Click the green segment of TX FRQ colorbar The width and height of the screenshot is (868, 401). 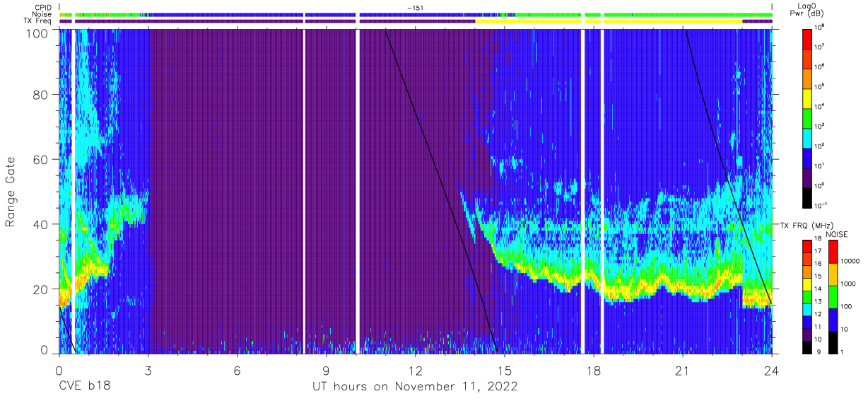tap(807, 297)
